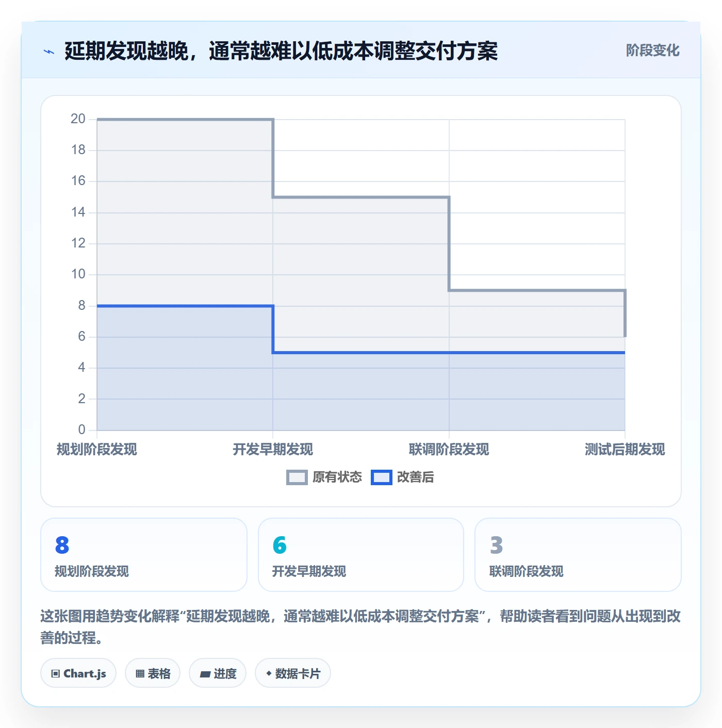Click the y-axis value 20
This screenshot has height=728, width=722.
point(78,119)
